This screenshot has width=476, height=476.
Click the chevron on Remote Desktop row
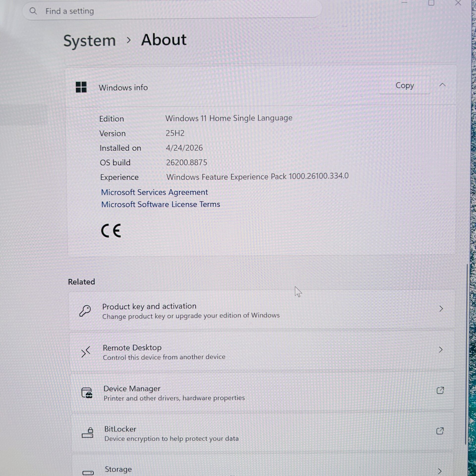441,350
